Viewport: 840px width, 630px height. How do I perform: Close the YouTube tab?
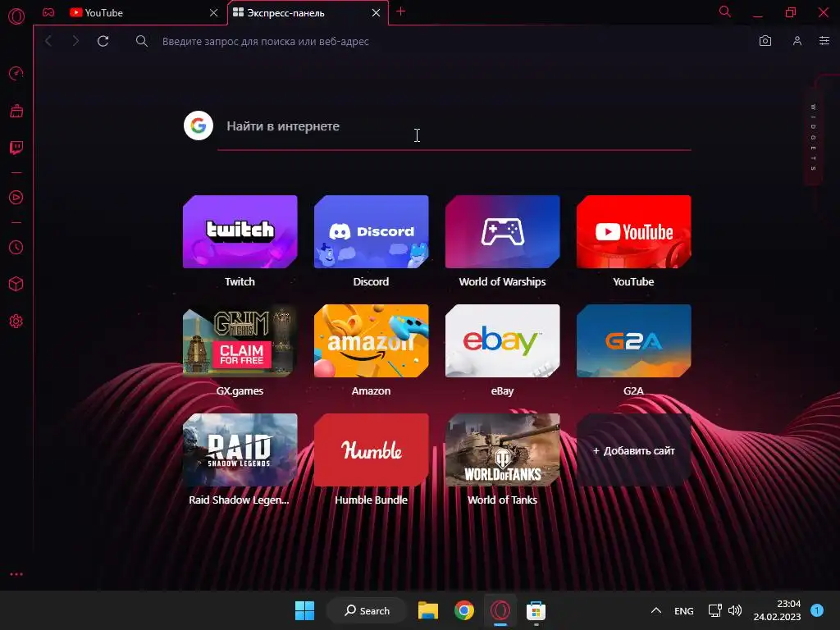click(214, 13)
